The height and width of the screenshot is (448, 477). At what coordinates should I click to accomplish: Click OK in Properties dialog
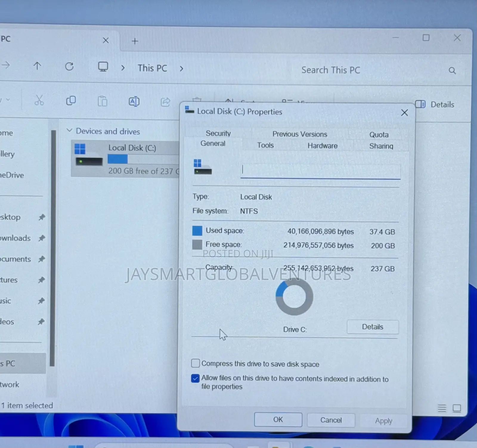(x=278, y=420)
